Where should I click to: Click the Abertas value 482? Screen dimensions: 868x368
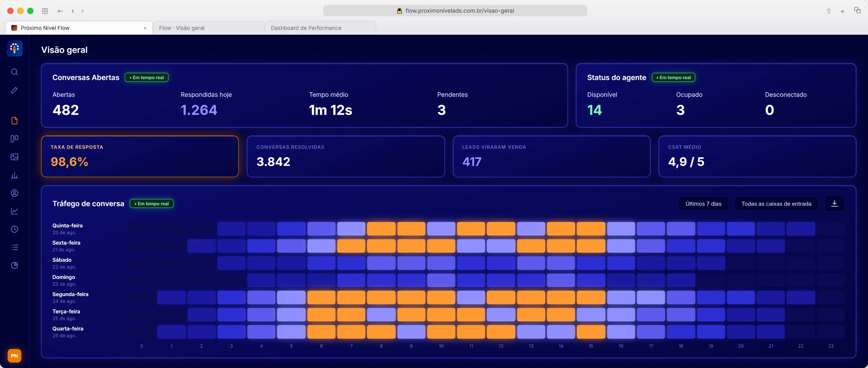[x=65, y=110]
